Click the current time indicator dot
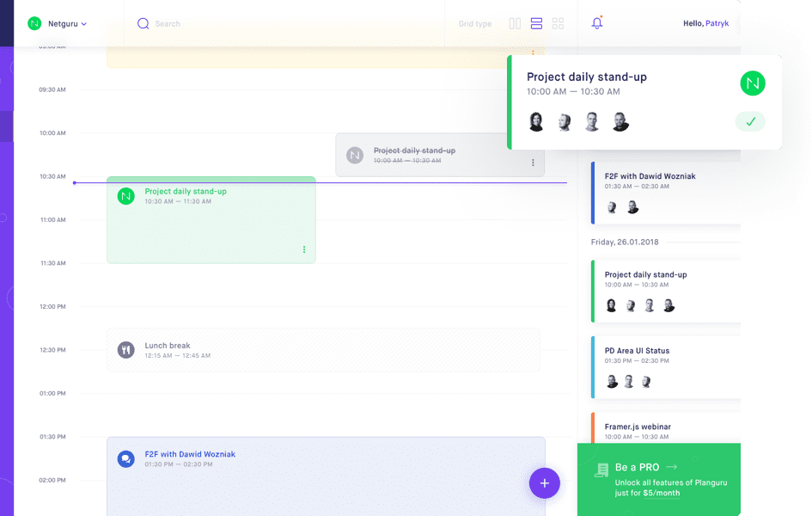 pos(75,183)
